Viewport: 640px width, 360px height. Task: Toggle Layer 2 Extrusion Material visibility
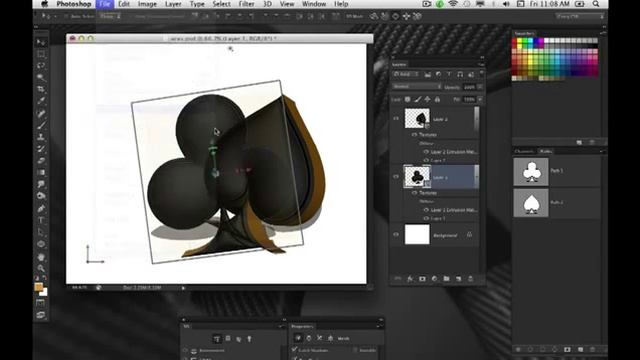point(426,151)
